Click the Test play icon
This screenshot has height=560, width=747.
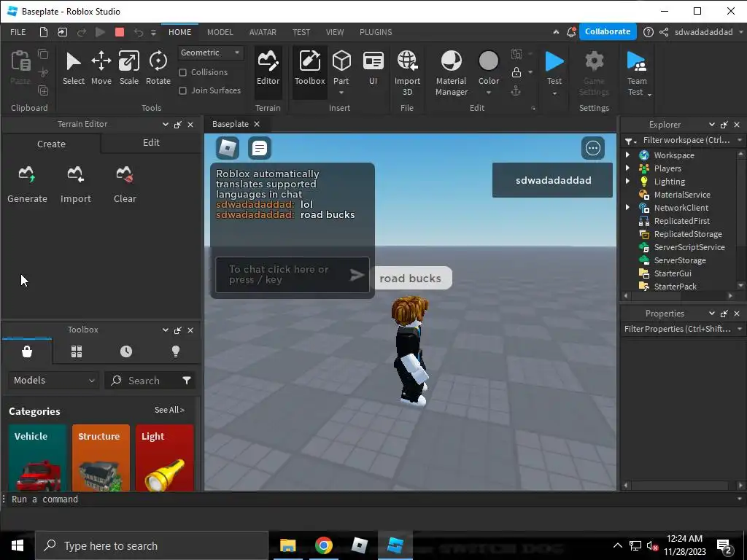[554, 62]
